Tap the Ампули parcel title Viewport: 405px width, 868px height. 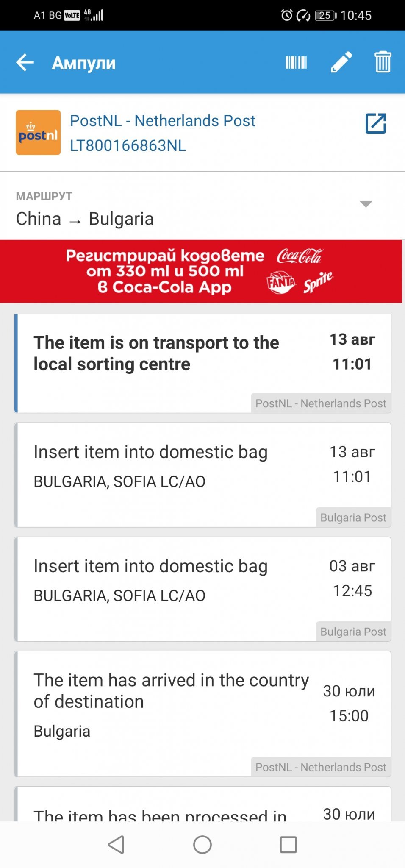(x=84, y=63)
